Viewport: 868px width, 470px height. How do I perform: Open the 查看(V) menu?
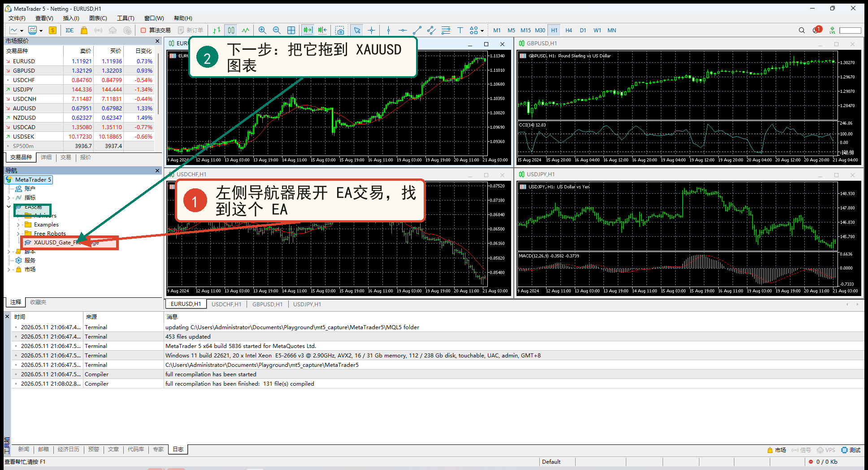[x=44, y=18]
